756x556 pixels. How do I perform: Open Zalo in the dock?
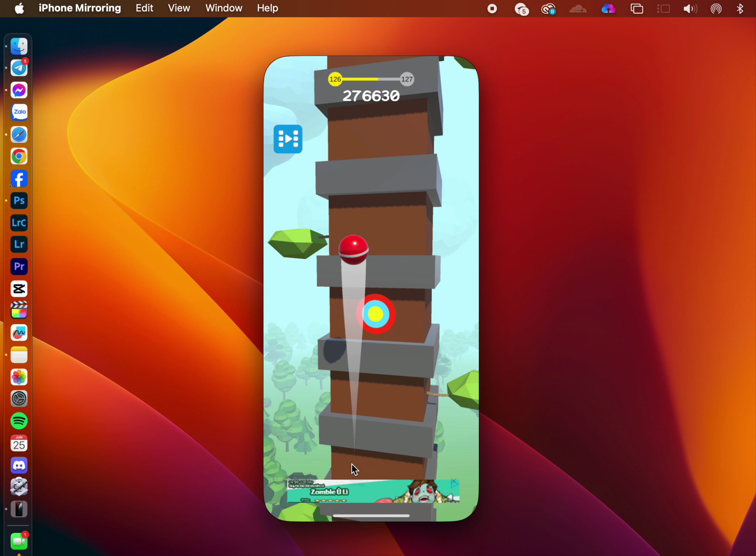click(19, 112)
